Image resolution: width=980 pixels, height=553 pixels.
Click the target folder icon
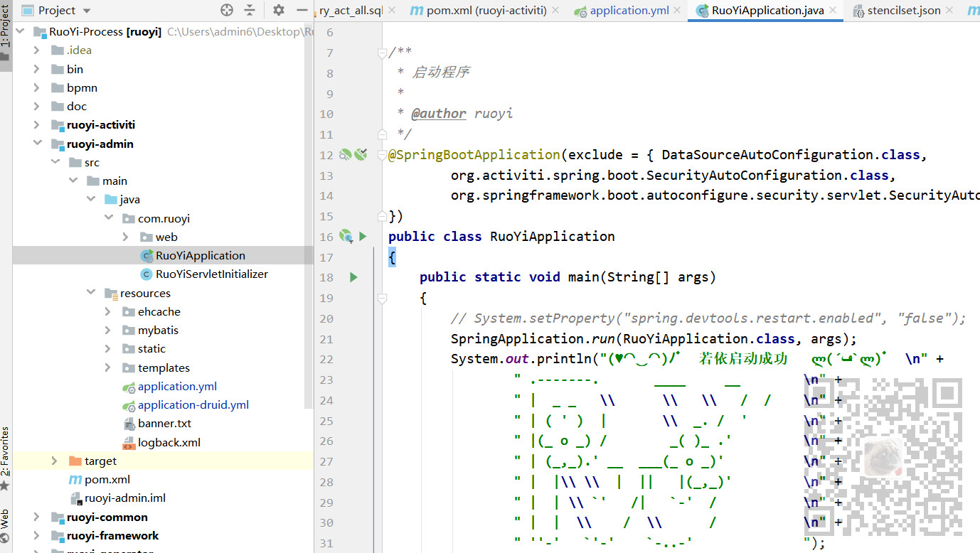[x=75, y=461]
